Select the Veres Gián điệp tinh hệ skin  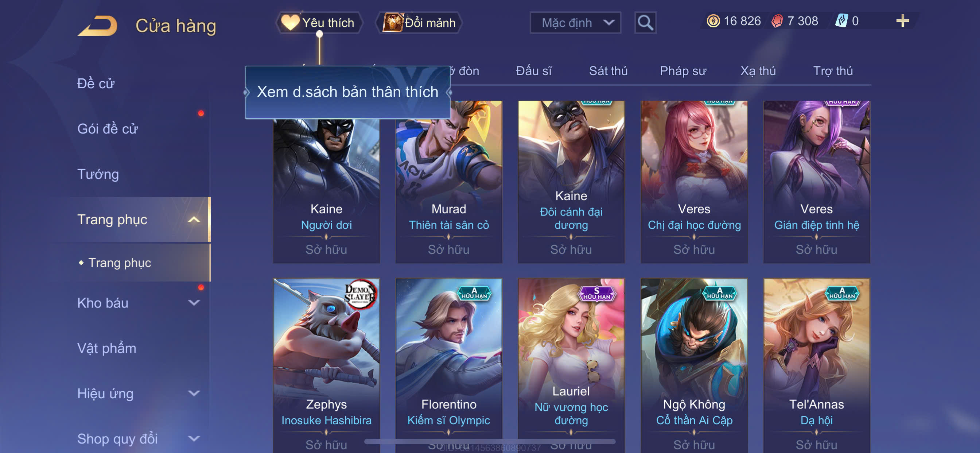pos(816,182)
